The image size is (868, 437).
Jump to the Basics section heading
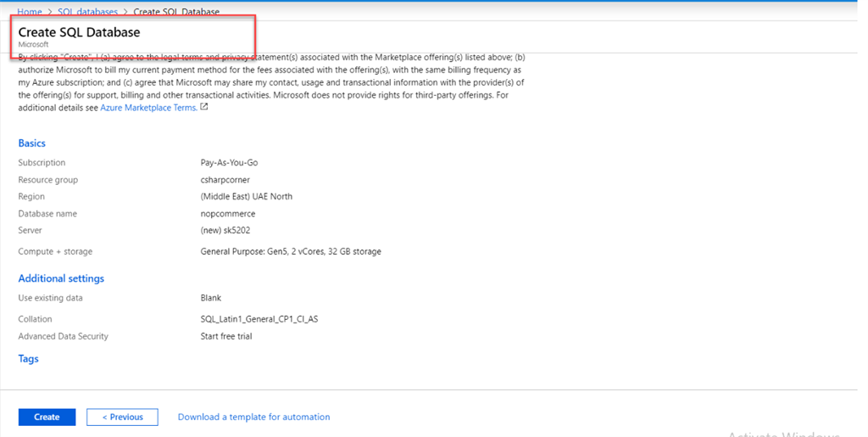32,143
